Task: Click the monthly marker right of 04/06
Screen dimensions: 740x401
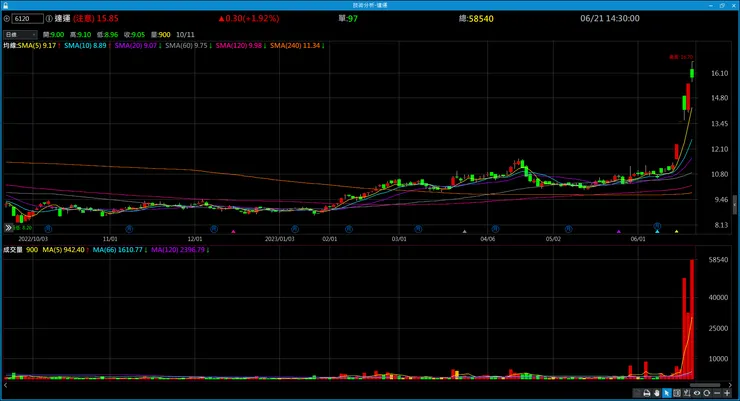Action: pos(495,229)
